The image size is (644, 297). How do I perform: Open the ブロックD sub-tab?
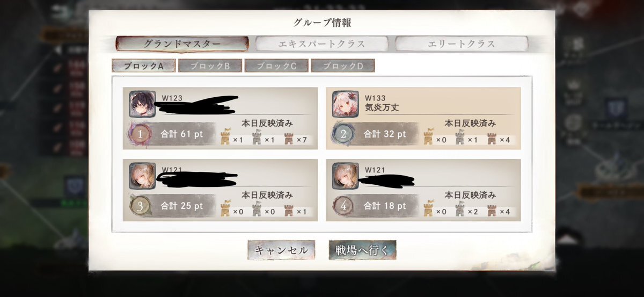(342, 66)
